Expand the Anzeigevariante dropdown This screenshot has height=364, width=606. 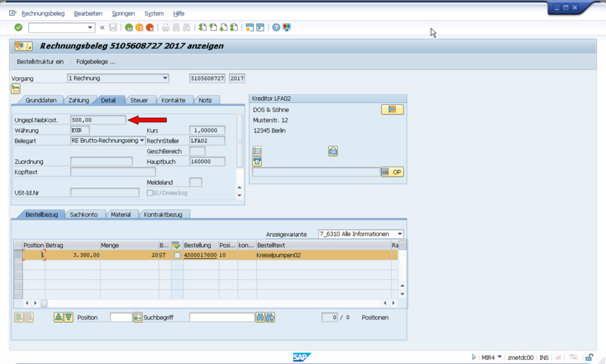[400, 234]
